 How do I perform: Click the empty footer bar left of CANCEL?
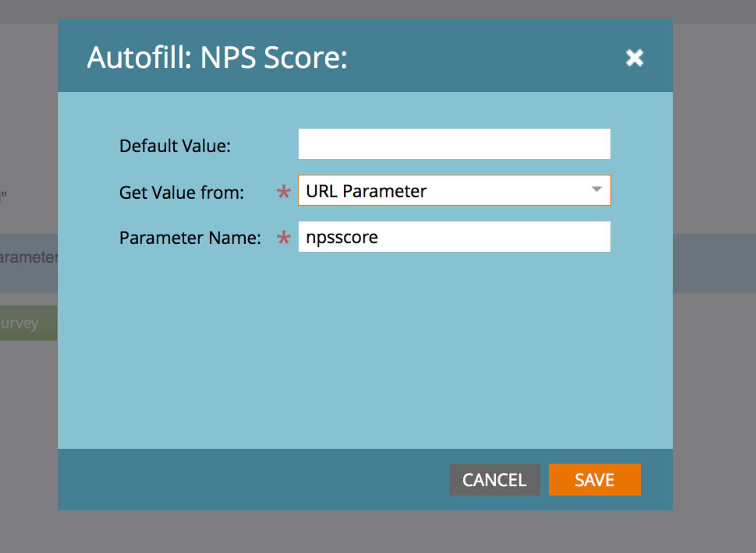pos(253,479)
